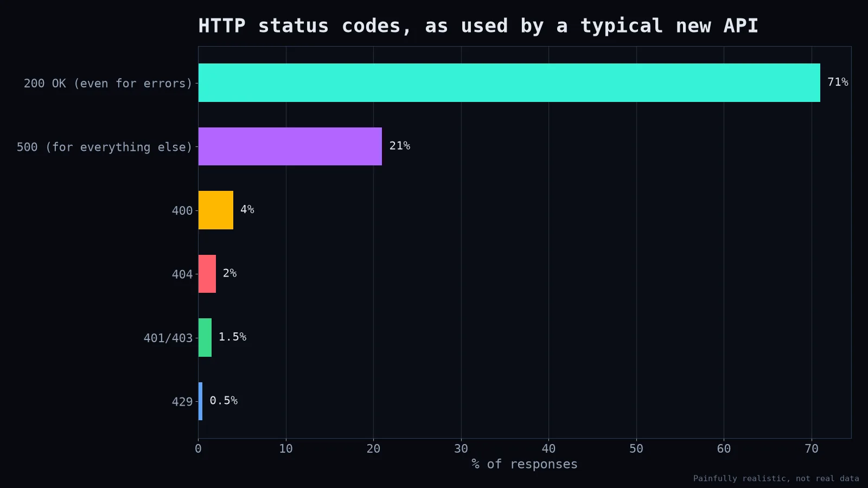Click the purple 500 bar
This screenshot has height=488, width=868.
coord(290,146)
